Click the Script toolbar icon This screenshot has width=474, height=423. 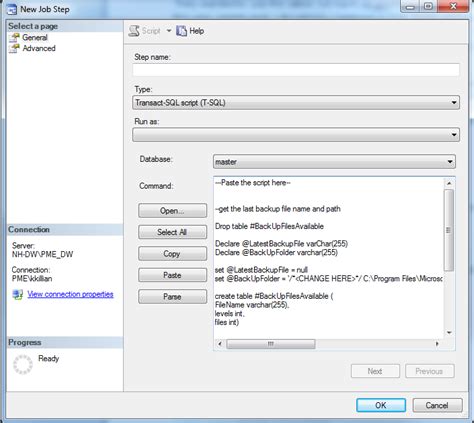(x=134, y=31)
